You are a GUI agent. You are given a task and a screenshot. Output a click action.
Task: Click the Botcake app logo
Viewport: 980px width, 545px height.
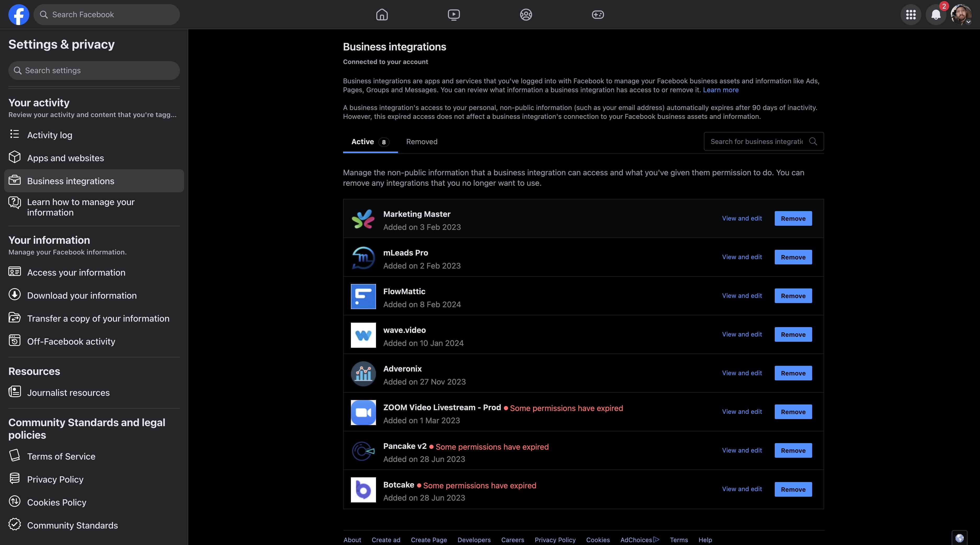[x=363, y=490]
